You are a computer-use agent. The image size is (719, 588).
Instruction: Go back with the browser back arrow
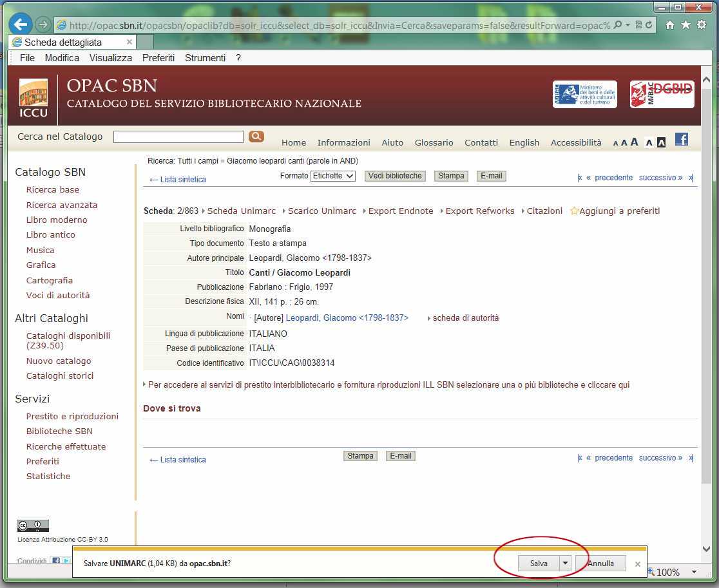pyautogui.click(x=20, y=24)
